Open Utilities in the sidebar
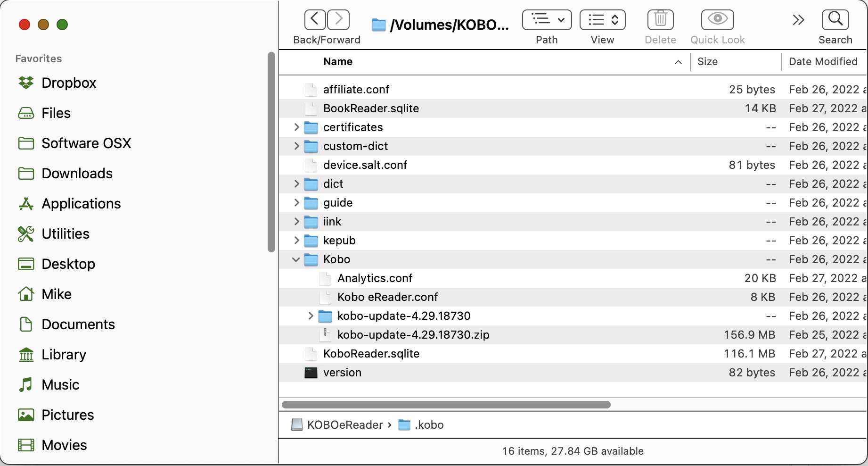The height and width of the screenshot is (466, 868). coord(66,234)
